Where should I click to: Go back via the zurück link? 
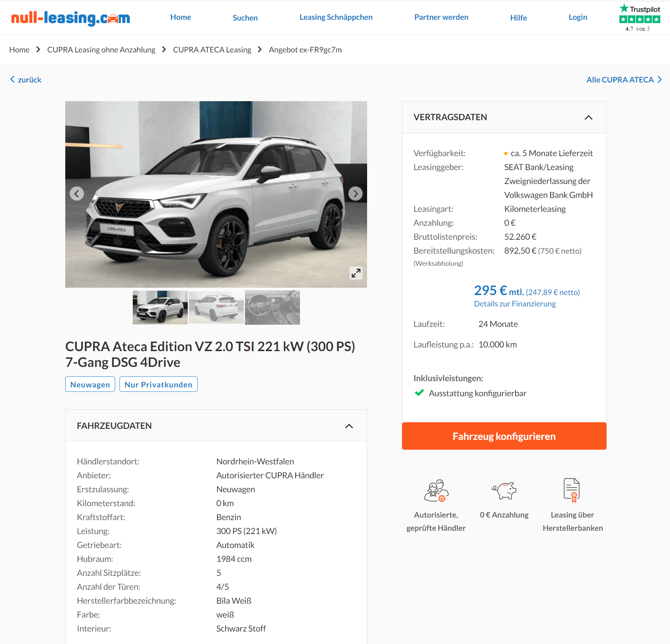(x=26, y=80)
